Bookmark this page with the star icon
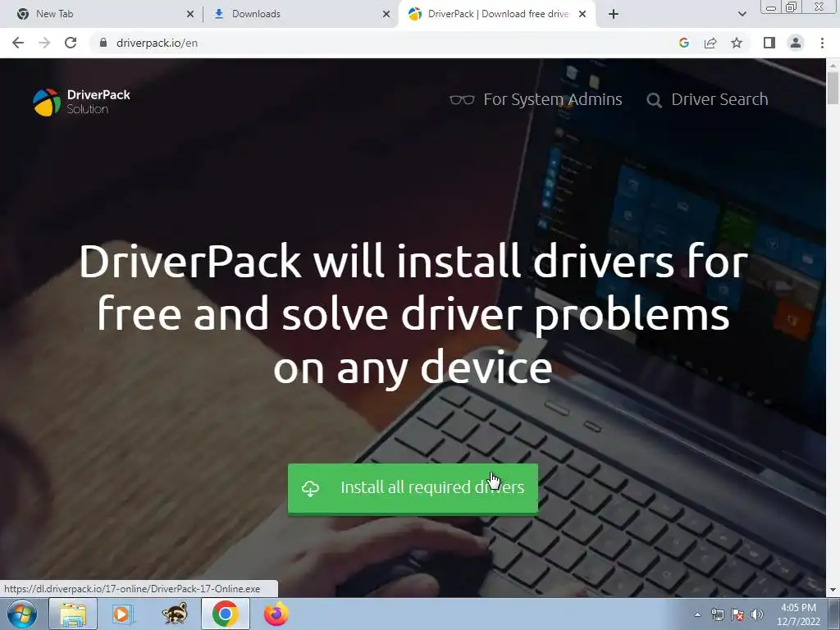The image size is (840, 630). pyautogui.click(x=737, y=43)
